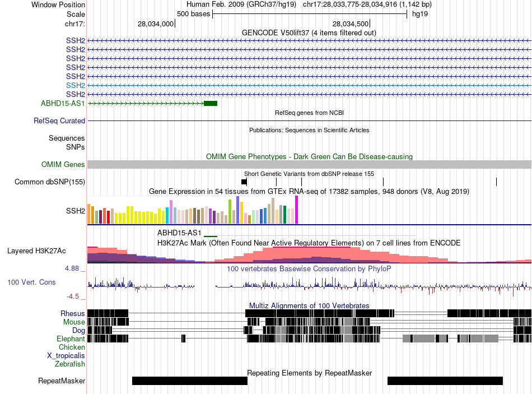Open Repeating Elements by RepeatMasker title
The width and height of the screenshot is (532, 394).
tap(310, 373)
